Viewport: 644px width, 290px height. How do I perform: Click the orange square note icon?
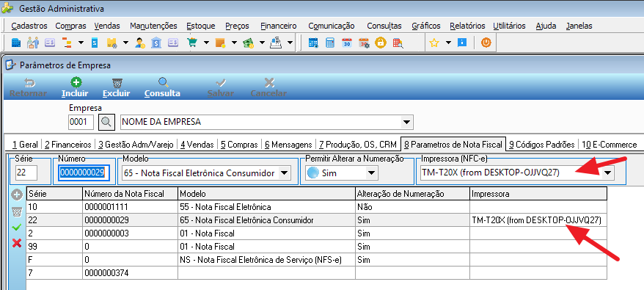(220, 43)
